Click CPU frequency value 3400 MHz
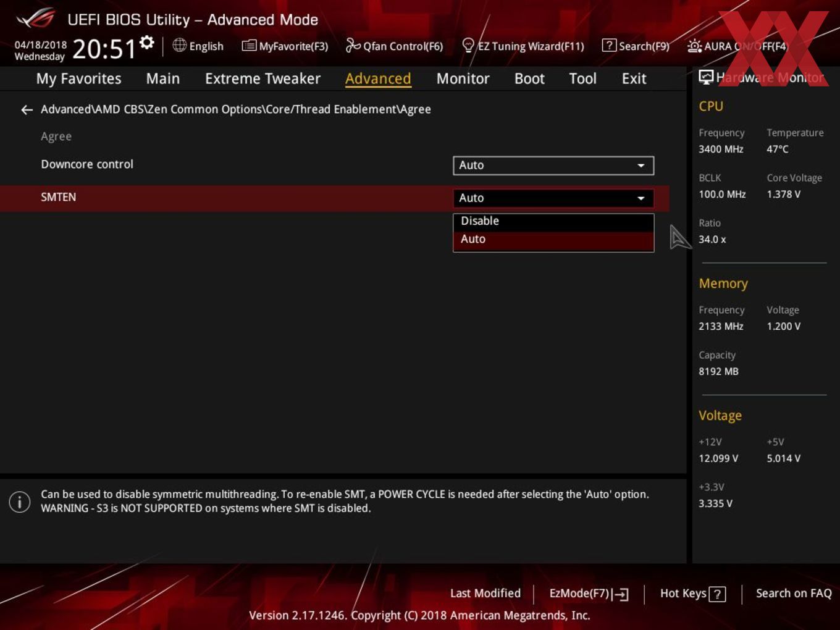840x630 pixels. (721, 149)
